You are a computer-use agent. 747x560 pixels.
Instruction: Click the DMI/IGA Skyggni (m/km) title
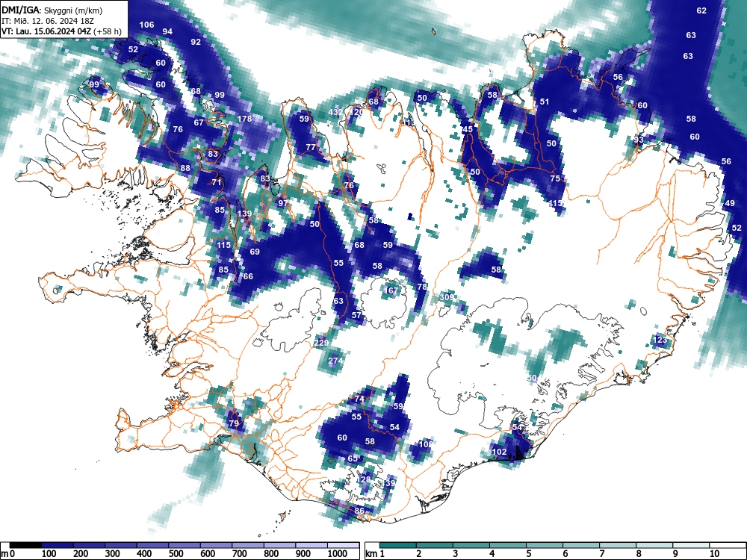pos(52,10)
